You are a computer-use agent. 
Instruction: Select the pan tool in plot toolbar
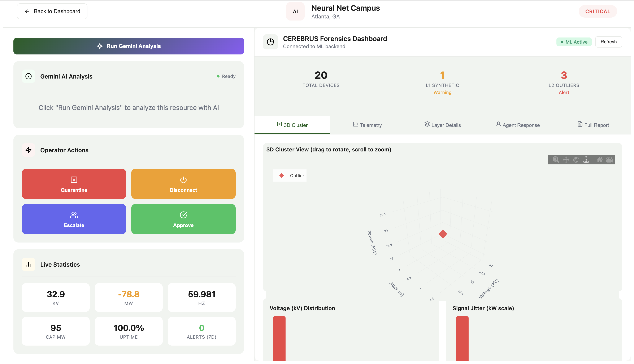(566, 160)
